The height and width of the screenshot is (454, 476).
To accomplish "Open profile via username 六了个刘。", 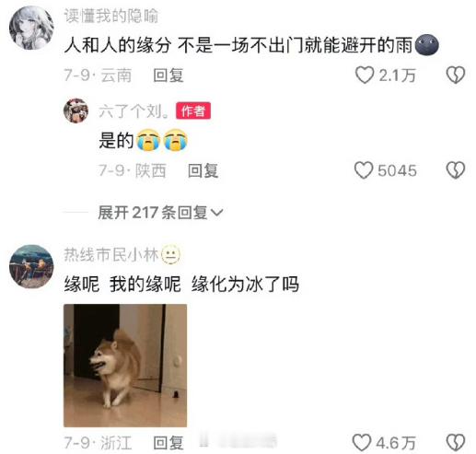I will [134, 111].
